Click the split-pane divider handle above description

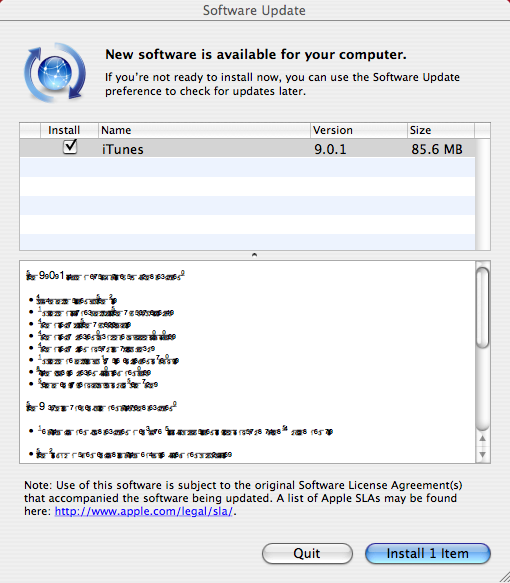[x=254, y=255]
